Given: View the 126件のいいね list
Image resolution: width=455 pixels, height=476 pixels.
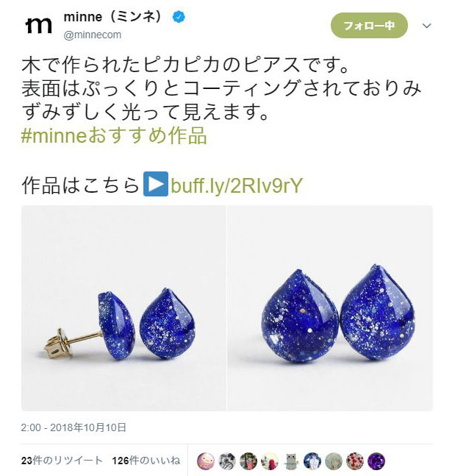Looking at the screenshot, I should click(x=146, y=461).
